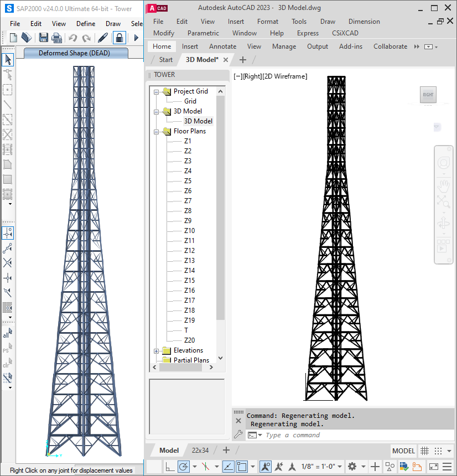Open the Define menu in SAP2000
The height and width of the screenshot is (476, 457).
86,24
